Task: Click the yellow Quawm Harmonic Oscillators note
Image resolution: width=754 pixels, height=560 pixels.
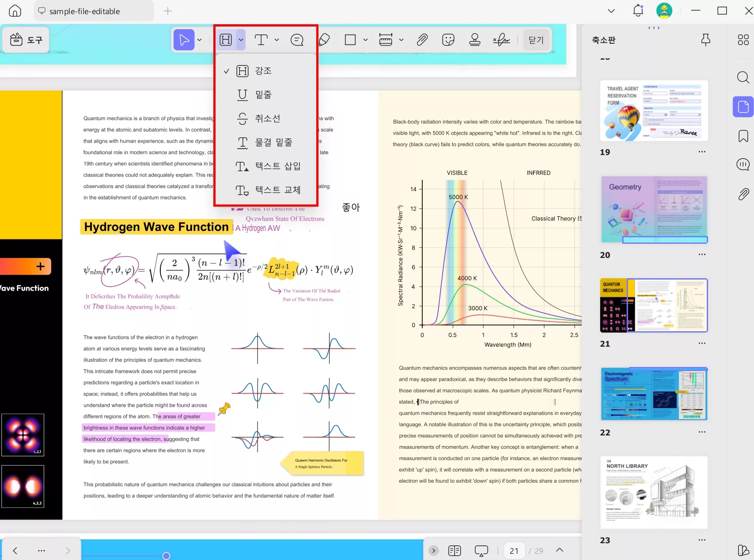Action: [x=322, y=463]
